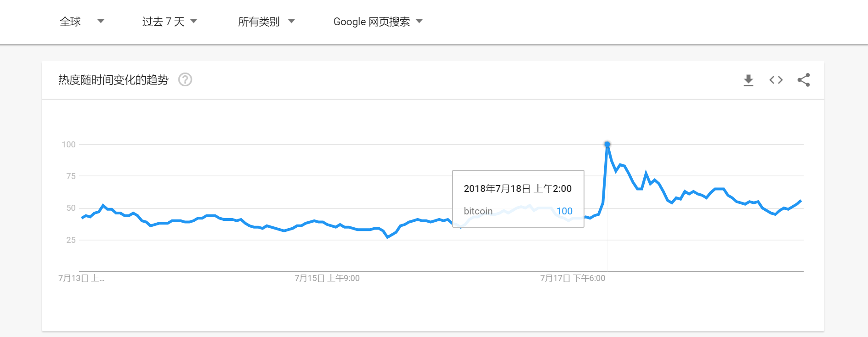Select the 过去 7 天 label

click(163, 22)
